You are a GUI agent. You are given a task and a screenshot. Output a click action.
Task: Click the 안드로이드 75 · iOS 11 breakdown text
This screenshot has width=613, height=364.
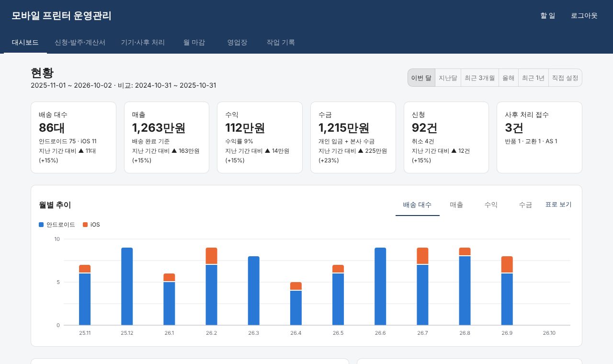pyautogui.click(x=68, y=141)
